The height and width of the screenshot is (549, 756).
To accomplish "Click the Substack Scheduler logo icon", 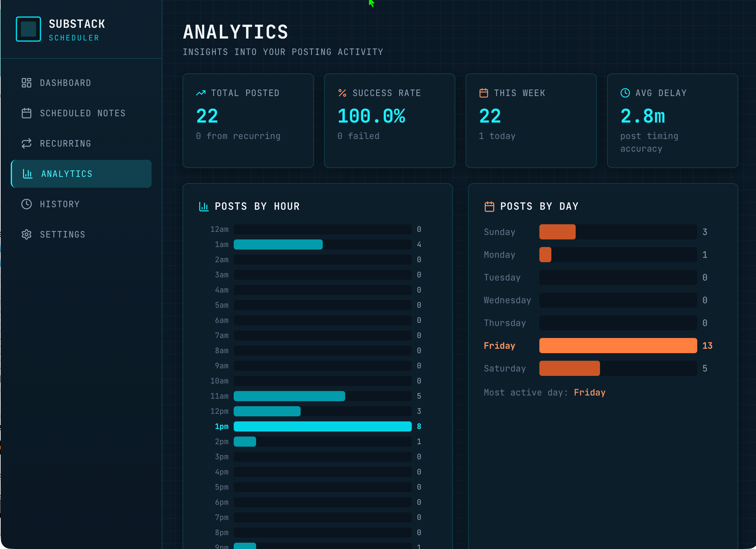I will [x=28, y=29].
